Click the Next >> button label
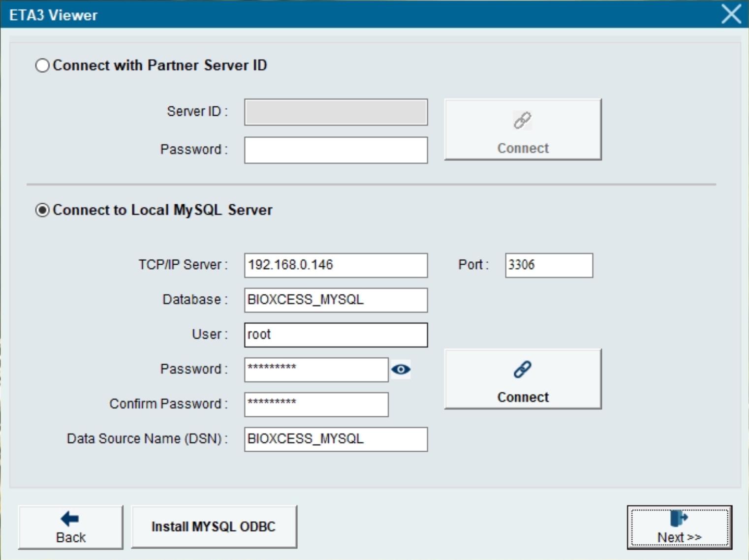 679,537
